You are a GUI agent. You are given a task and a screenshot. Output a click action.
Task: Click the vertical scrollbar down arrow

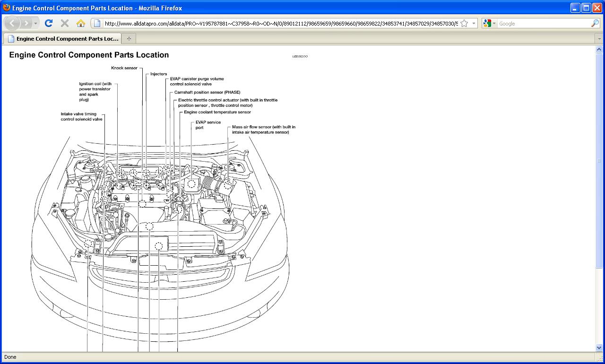tap(599, 348)
